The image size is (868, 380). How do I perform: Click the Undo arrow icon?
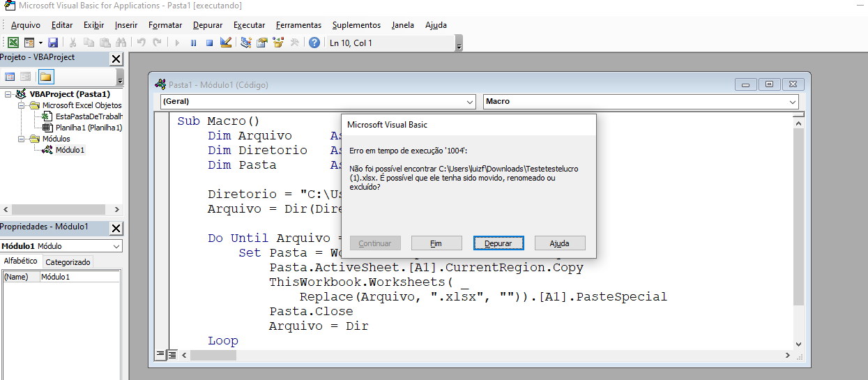click(141, 43)
